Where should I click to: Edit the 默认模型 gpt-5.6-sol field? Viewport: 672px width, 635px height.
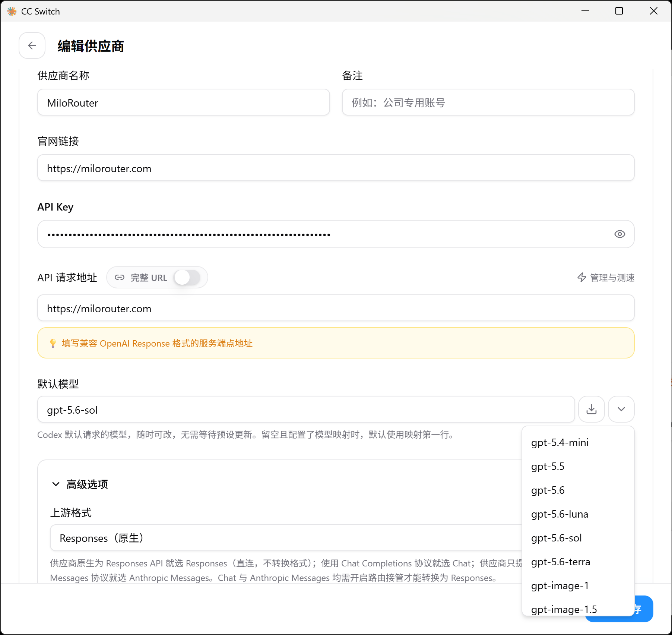pos(306,410)
